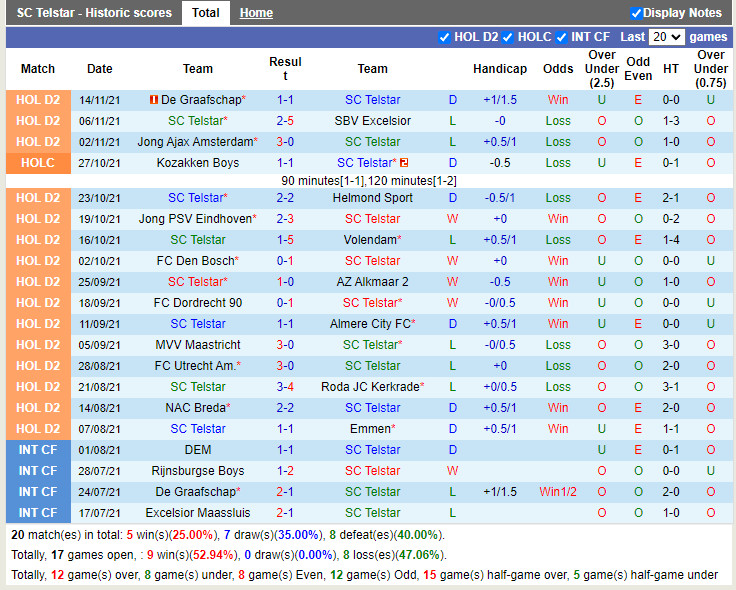Click MVV Maastricht team name
The height and width of the screenshot is (590, 736).
(x=198, y=345)
